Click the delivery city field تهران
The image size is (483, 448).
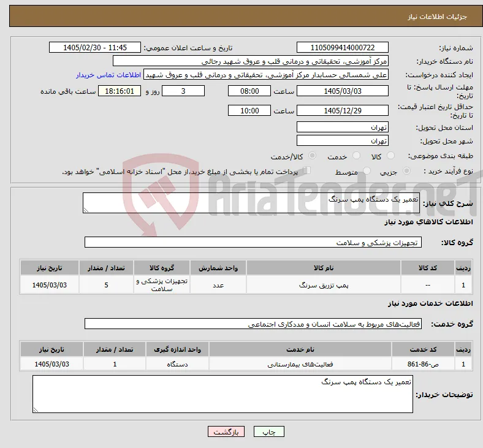342,140
